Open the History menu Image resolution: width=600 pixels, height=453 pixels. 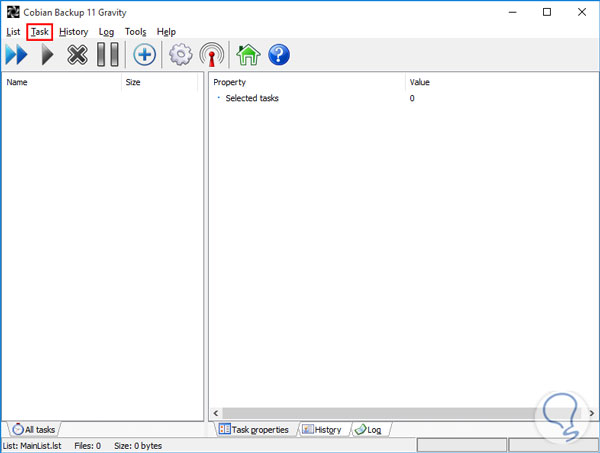[73, 32]
